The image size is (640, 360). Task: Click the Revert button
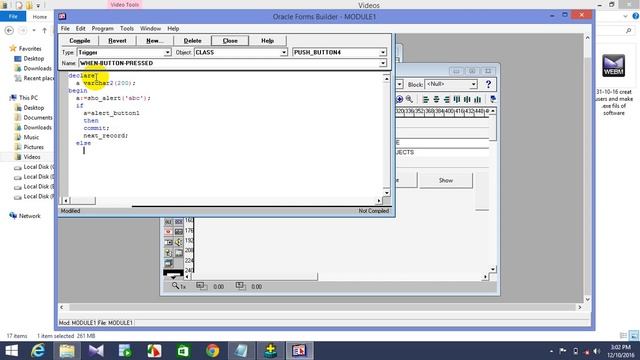(x=117, y=41)
